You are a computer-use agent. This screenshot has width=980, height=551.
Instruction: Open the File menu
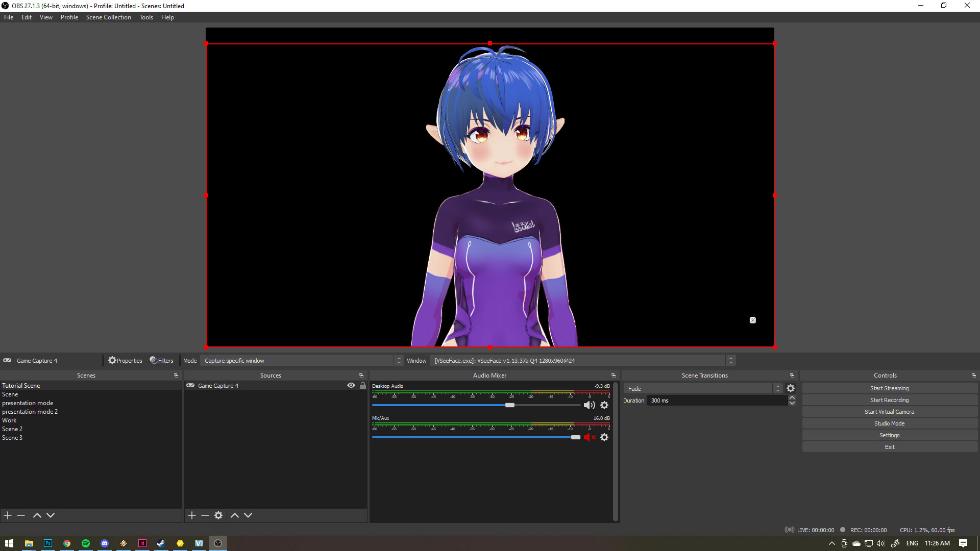coord(9,17)
